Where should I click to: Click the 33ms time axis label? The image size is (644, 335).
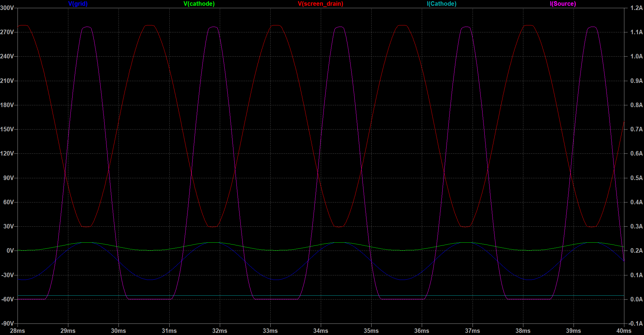click(270, 331)
